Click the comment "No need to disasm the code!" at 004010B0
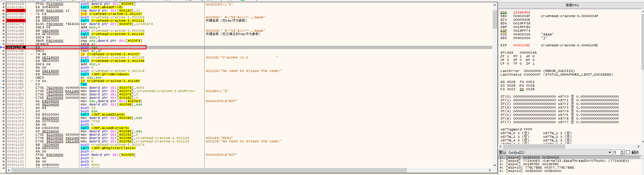 [244, 71]
